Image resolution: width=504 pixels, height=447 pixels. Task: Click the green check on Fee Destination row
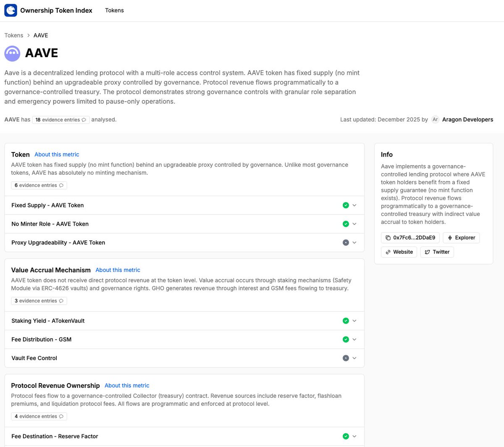point(346,436)
